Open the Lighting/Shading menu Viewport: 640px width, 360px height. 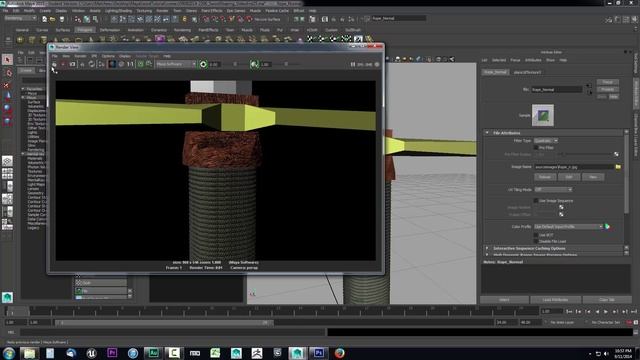(x=118, y=11)
